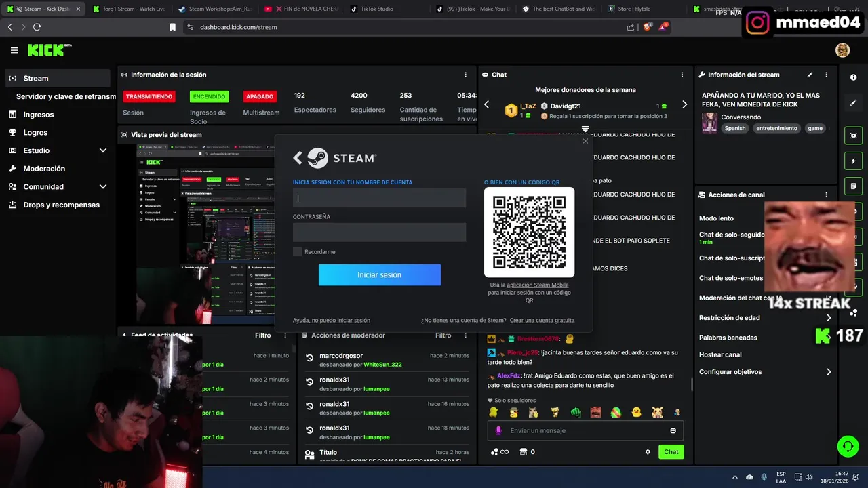Image resolution: width=868 pixels, height=488 pixels.
Task: Click the channel points infinity icon
Action: (499, 452)
